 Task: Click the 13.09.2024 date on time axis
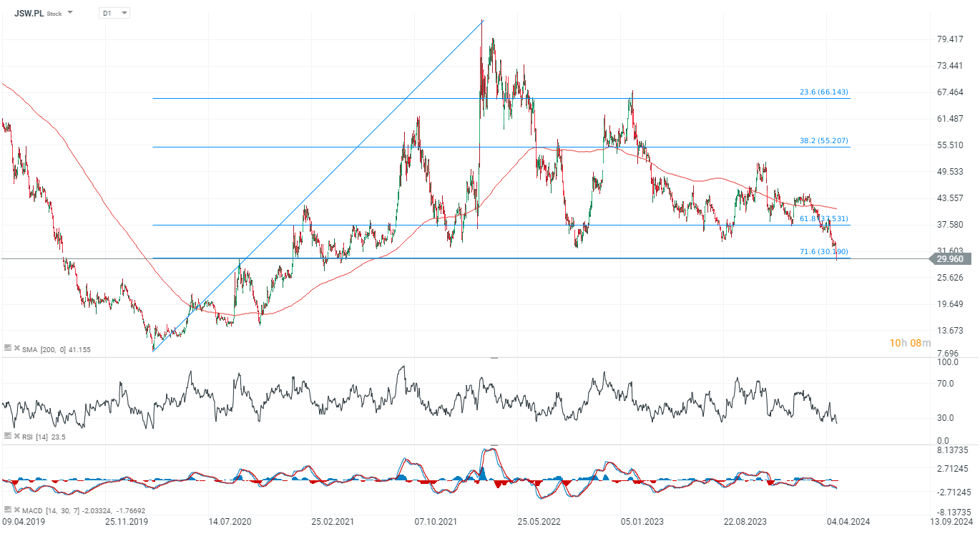tap(951, 523)
